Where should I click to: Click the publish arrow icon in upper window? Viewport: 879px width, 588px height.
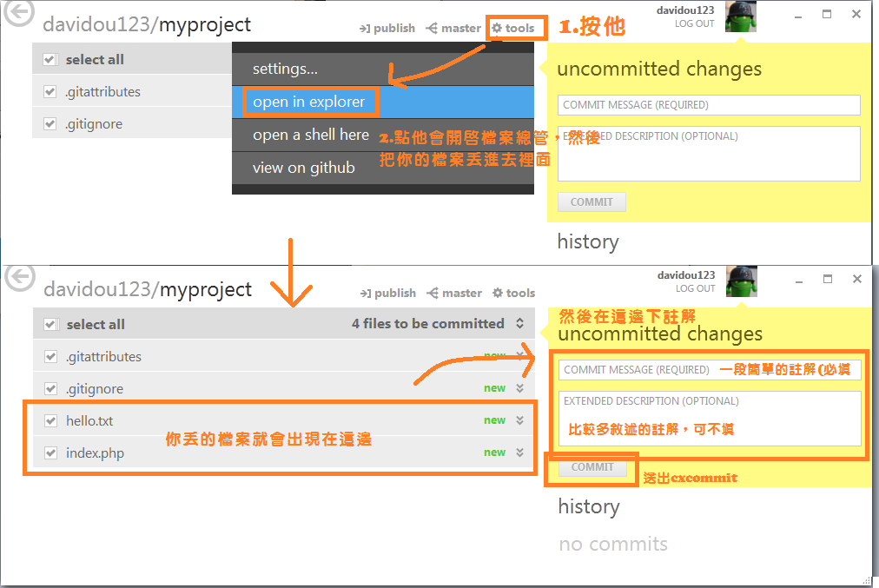tap(365, 29)
